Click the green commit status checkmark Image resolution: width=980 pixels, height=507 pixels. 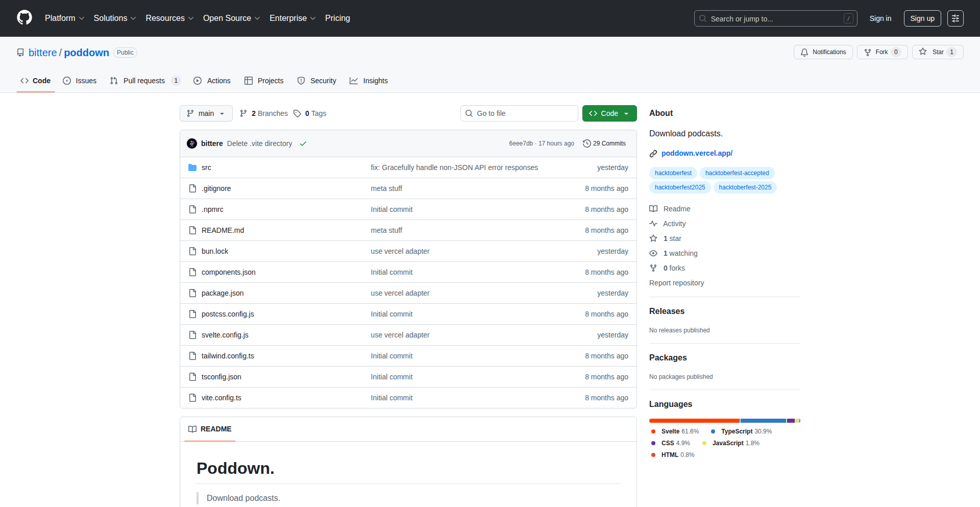coord(303,144)
